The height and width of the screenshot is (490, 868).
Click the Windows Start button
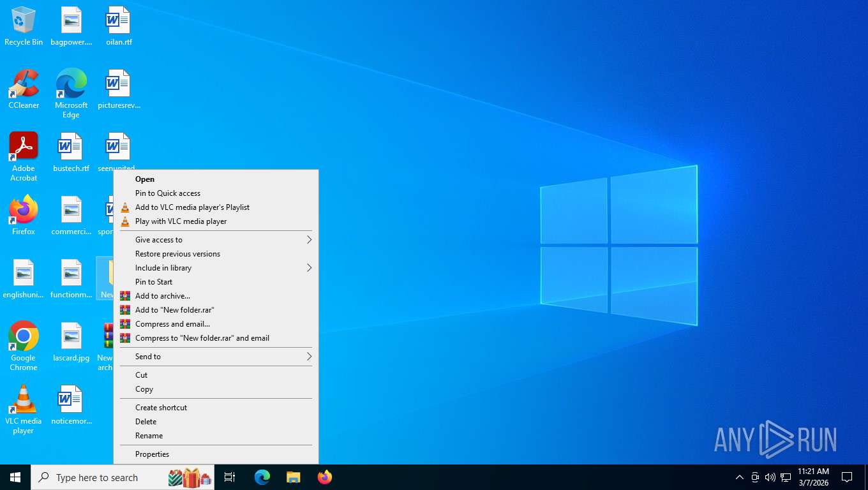15,477
